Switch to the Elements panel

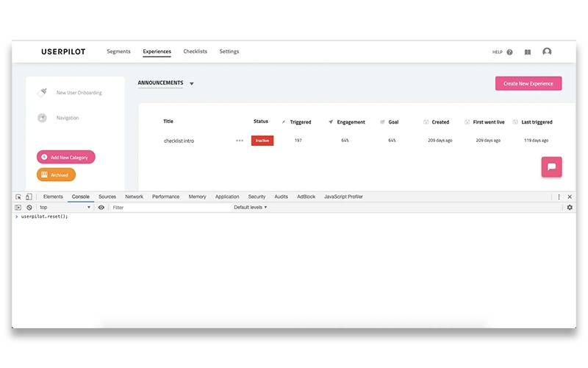[x=53, y=197]
